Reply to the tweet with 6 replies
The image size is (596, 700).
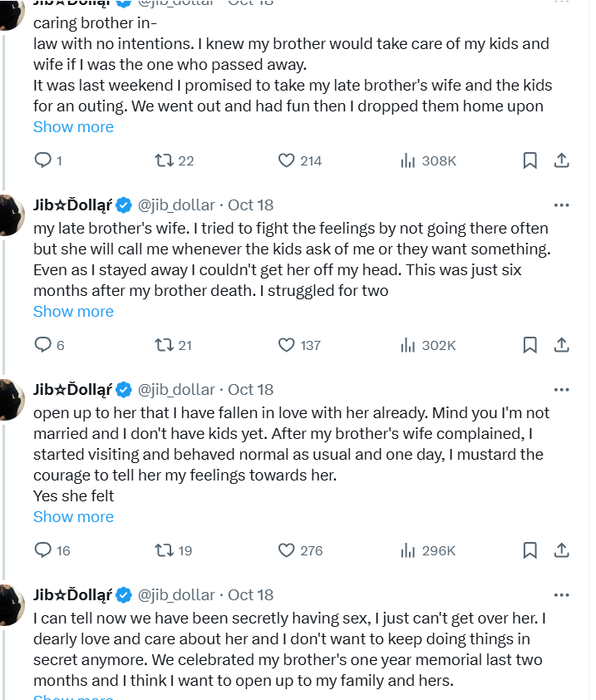(x=42, y=345)
